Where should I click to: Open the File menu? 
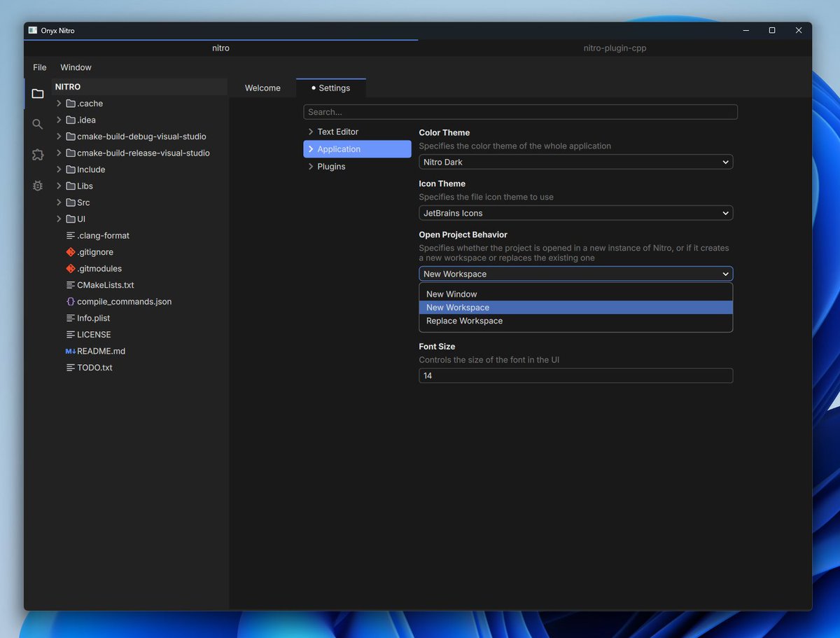[x=40, y=67]
